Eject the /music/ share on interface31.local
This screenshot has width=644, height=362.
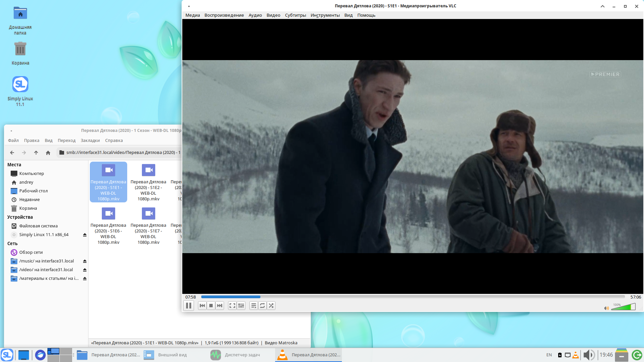click(85, 261)
